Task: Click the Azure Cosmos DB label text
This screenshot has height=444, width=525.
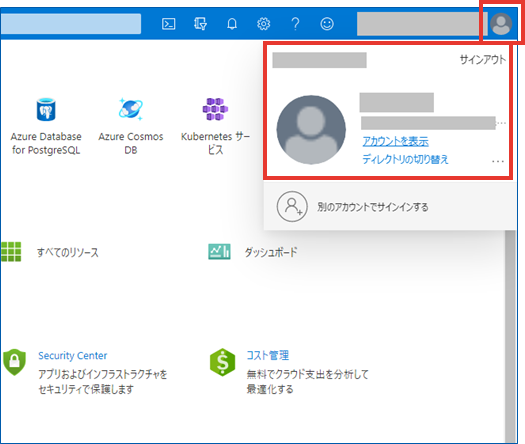Action: (131, 143)
